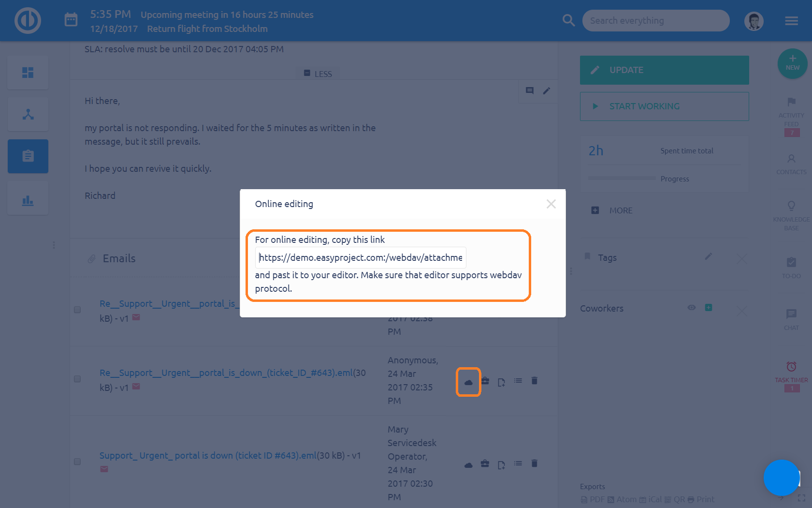Click the search magnifier icon
Viewport: 812px width, 508px height.
pos(569,20)
